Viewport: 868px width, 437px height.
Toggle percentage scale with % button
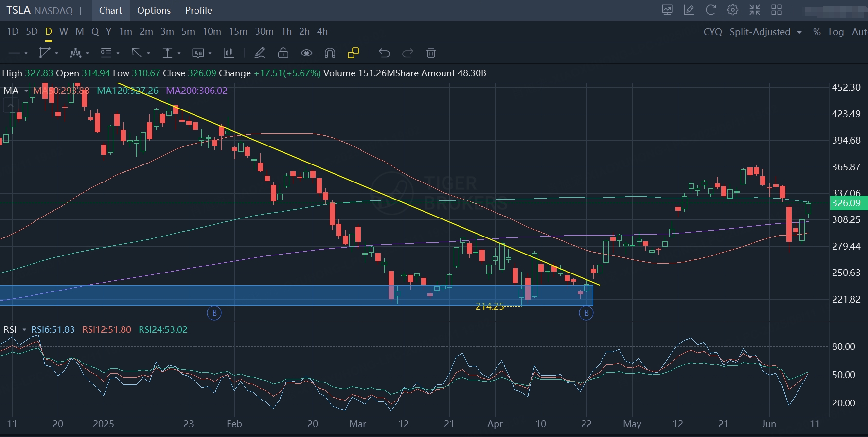816,32
